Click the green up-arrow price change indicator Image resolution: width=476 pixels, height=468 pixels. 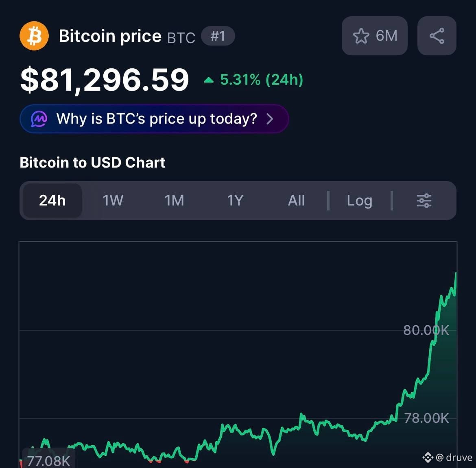pos(209,80)
